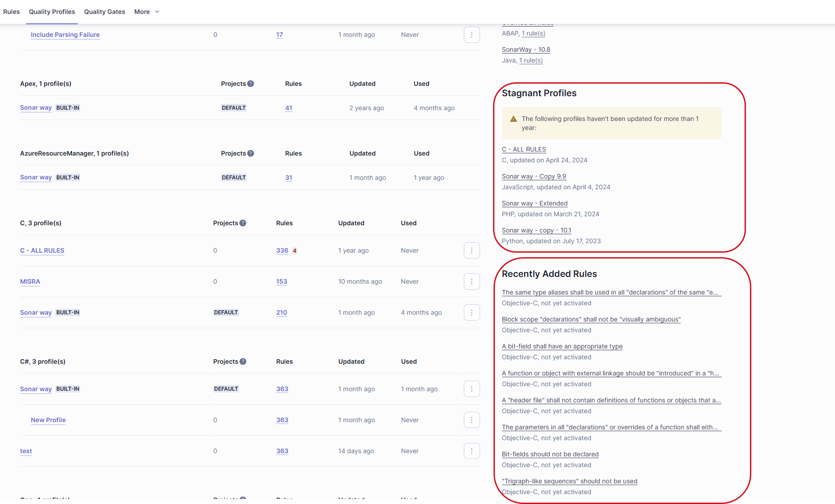Click help icon beside Apex Projects header
Image resolution: width=835 pixels, height=504 pixels.
point(251,84)
